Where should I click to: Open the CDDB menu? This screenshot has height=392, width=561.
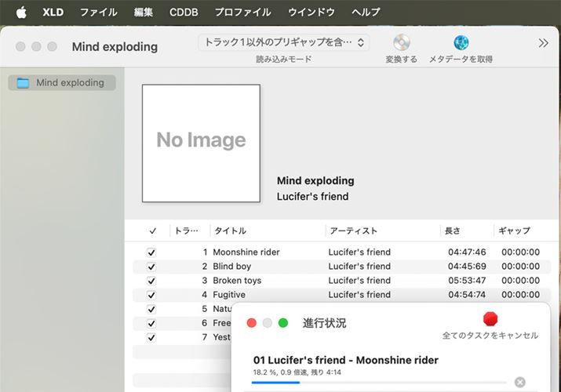[184, 12]
